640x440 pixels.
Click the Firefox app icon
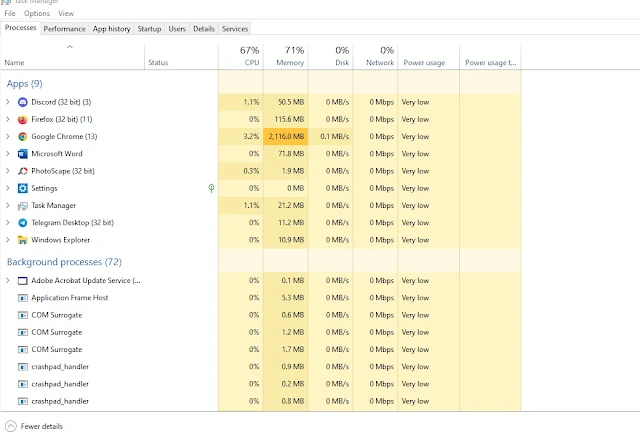pos(22,119)
